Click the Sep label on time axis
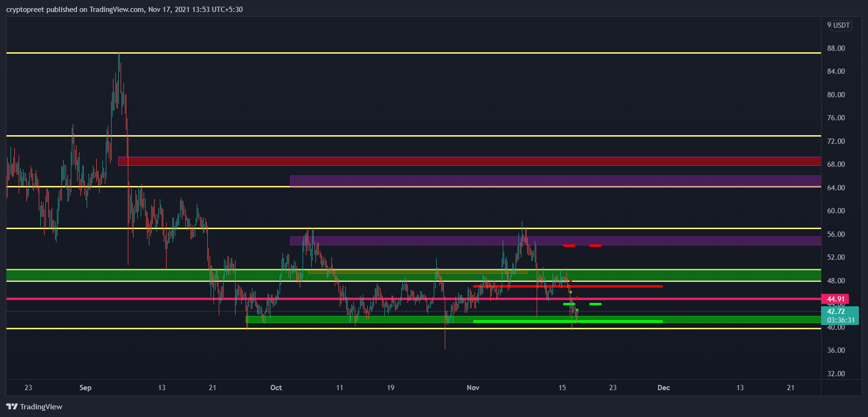This screenshot has height=417, width=868. point(85,388)
